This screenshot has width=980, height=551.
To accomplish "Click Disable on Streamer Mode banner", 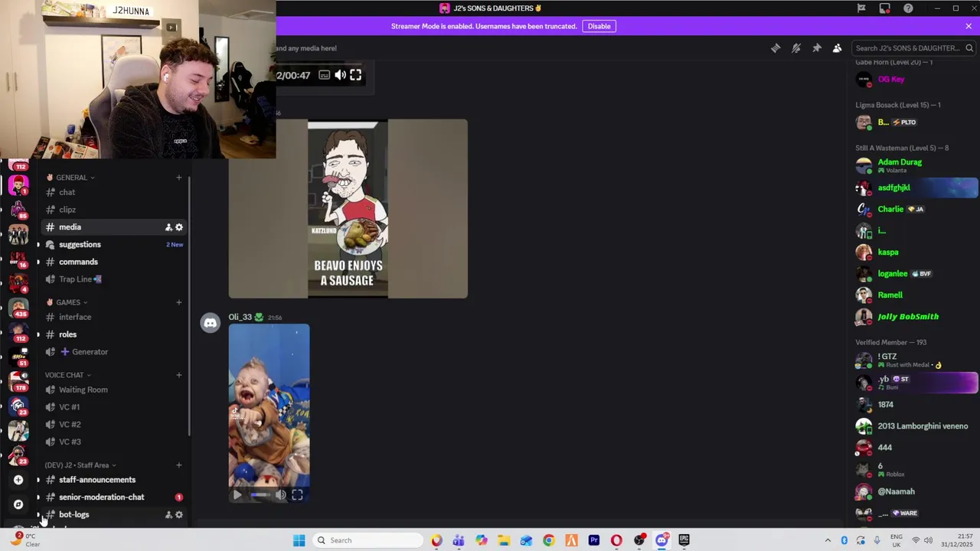I will pos(599,26).
